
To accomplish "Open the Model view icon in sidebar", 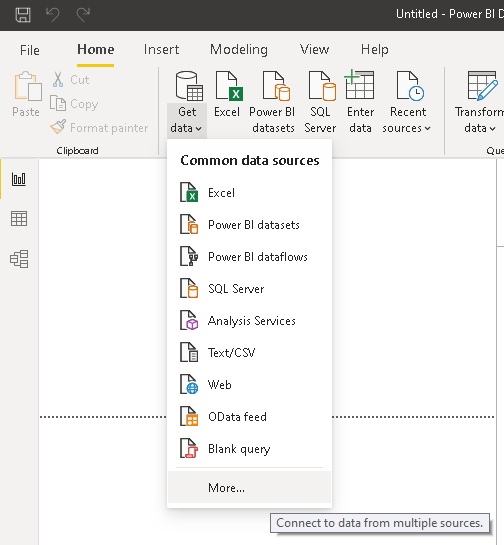I will click(x=19, y=259).
